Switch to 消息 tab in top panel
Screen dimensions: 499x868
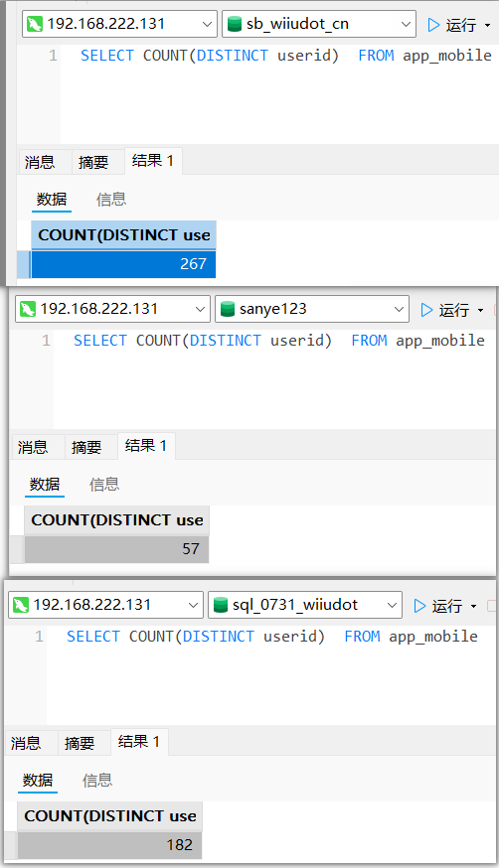tap(40, 162)
